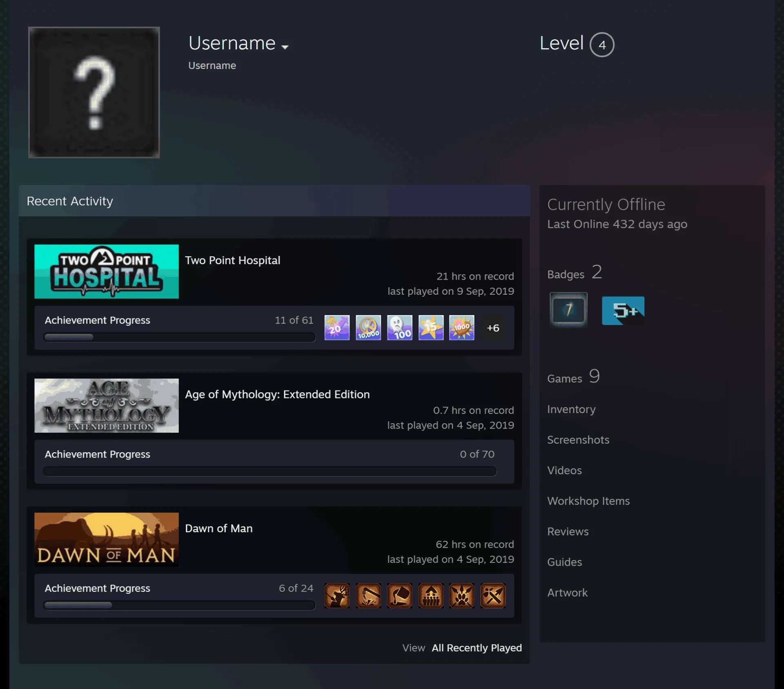Image resolution: width=784 pixels, height=689 pixels.
Task: Click the '6 of 24' achievement count
Action: pos(296,588)
